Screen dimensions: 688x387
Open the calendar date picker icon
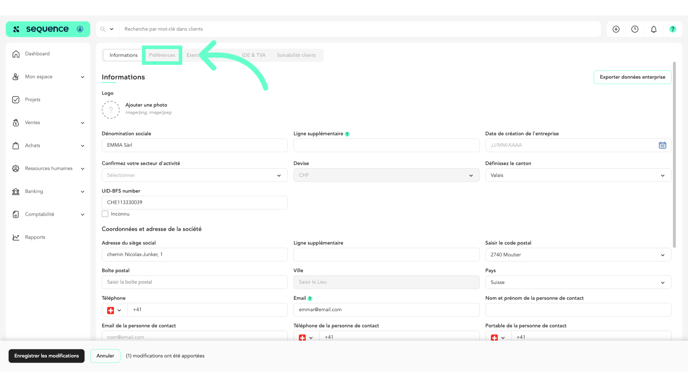pos(663,145)
